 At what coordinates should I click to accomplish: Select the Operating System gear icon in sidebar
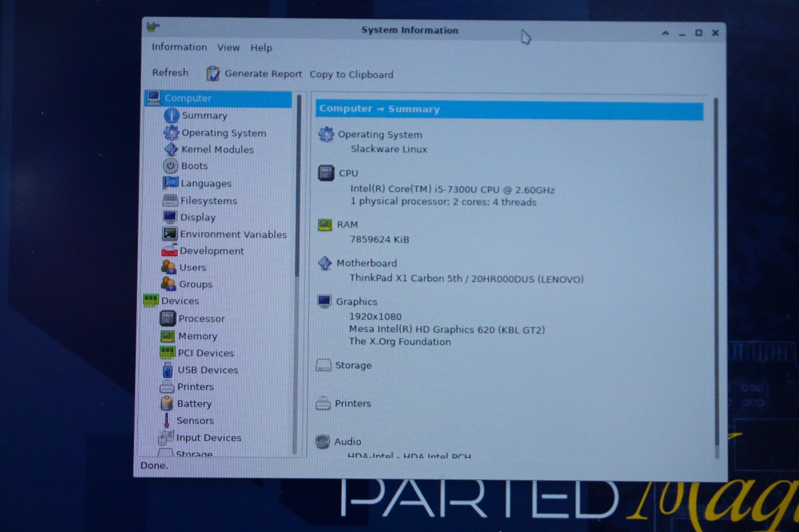pyautogui.click(x=171, y=132)
